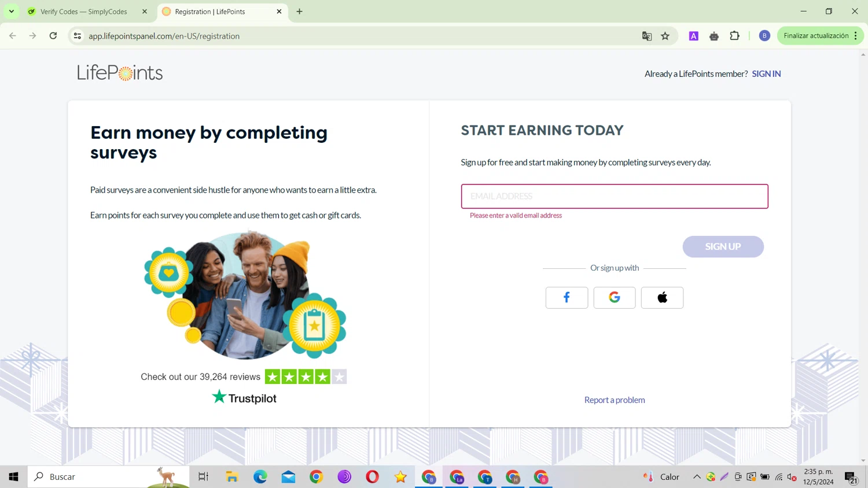Screen dimensions: 868x488
Task: Open the volume icon in system tray
Action: coord(792,477)
